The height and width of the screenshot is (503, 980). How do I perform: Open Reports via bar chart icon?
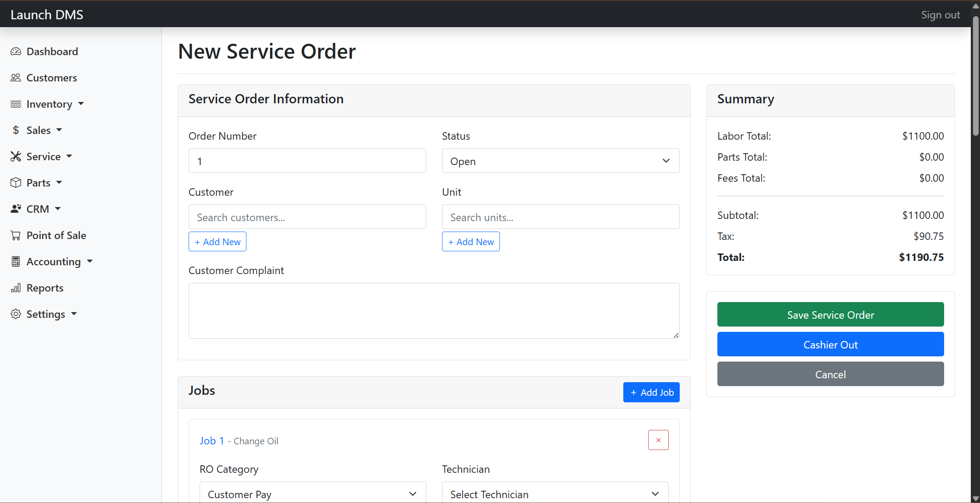tap(16, 288)
